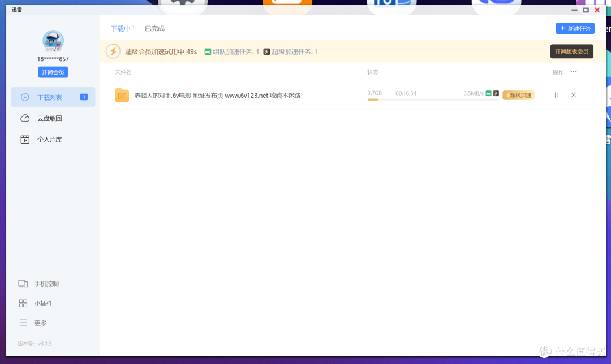Minimize the 迅雷 window

point(574,10)
